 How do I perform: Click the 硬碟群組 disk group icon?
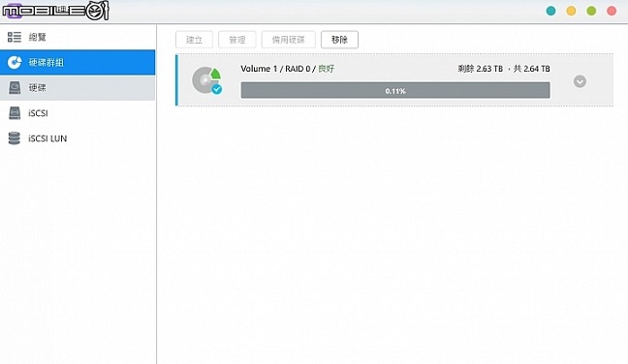coord(15,62)
